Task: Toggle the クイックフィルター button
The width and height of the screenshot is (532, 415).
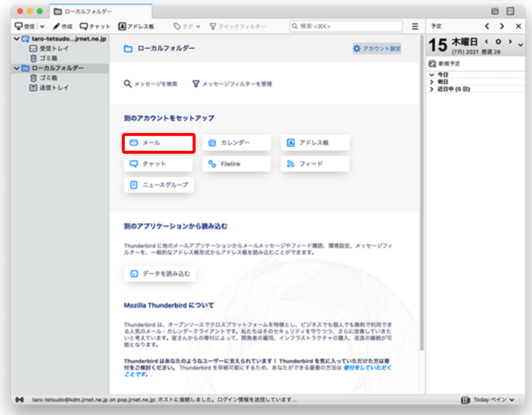Action: [x=238, y=26]
